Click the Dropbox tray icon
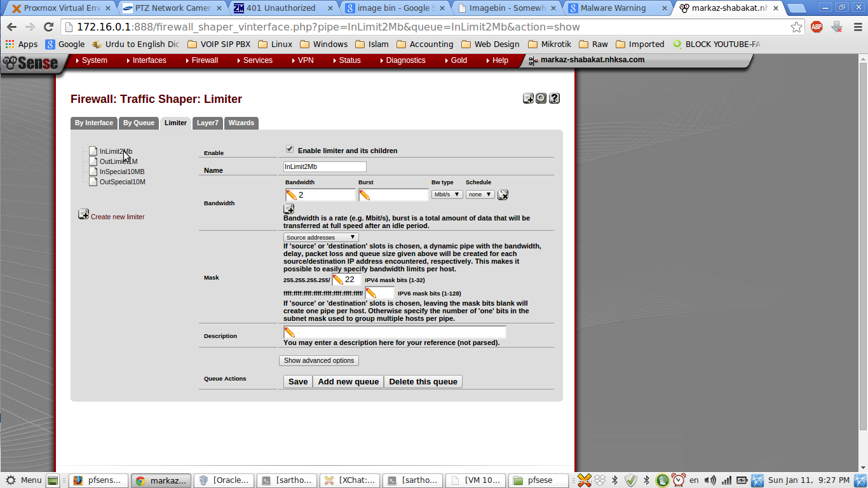This screenshot has height=488, width=868. (x=599, y=480)
